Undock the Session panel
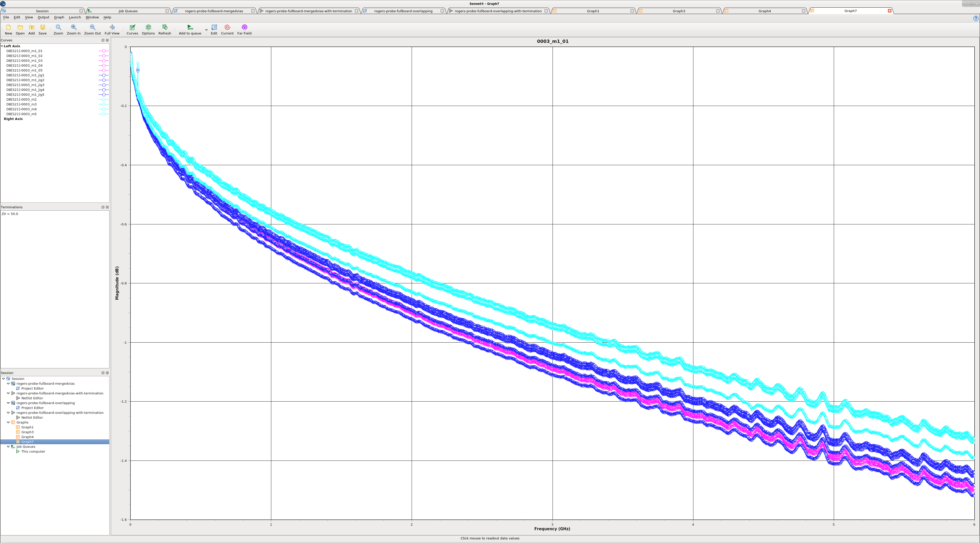The image size is (980, 543). pyautogui.click(x=103, y=373)
